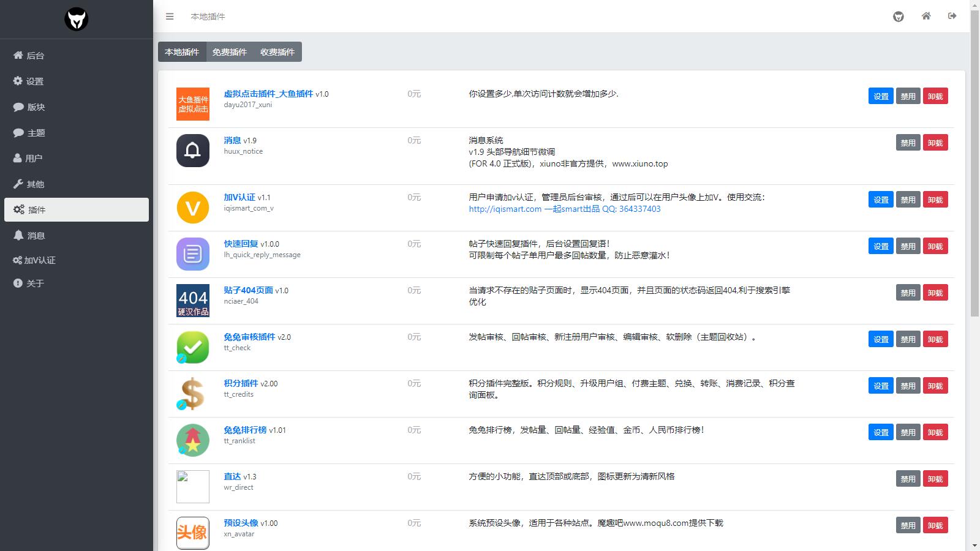980x551 pixels.
Task: Uninstall the 贴子404页面 plugin
Action: click(x=935, y=293)
